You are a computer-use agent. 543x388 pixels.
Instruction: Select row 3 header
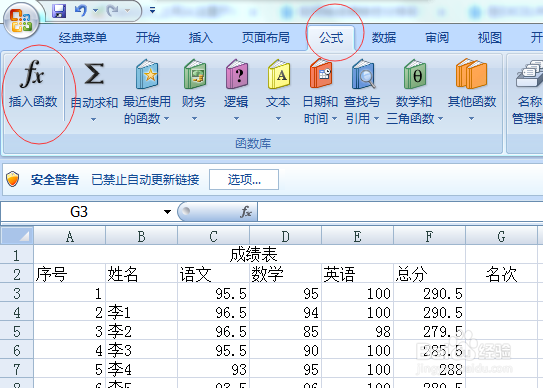(x=17, y=293)
